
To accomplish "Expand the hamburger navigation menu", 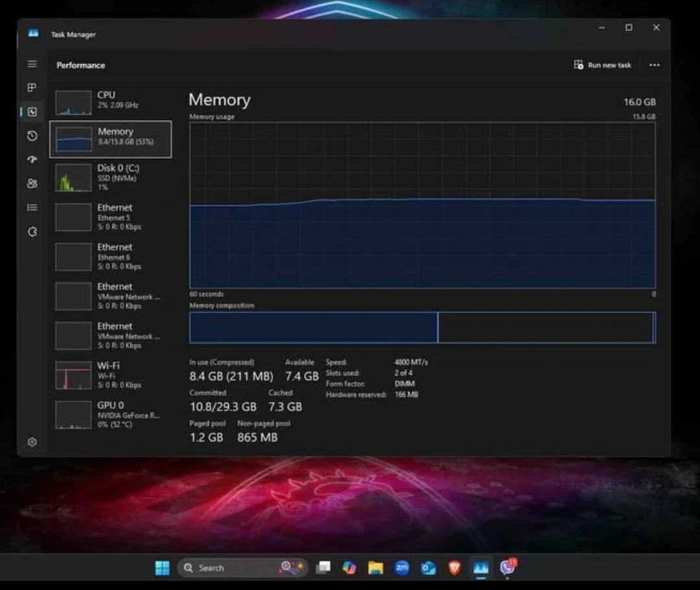I will point(32,64).
